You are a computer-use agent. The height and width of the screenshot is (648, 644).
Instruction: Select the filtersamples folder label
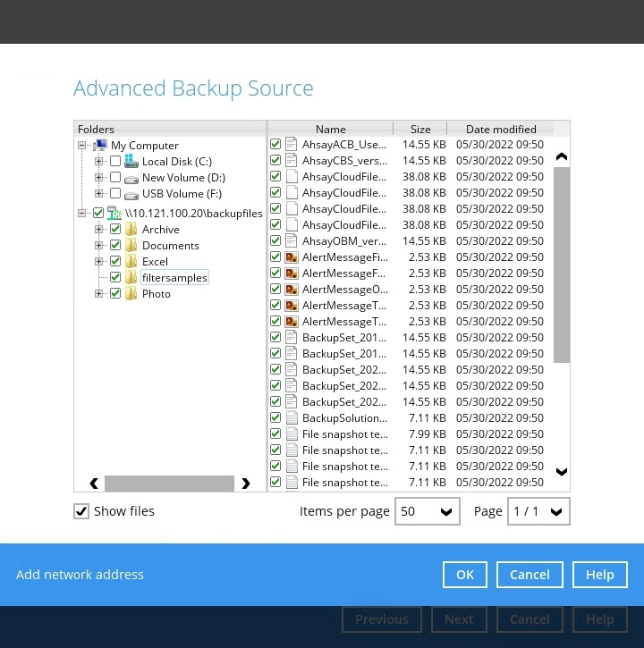coord(174,278)
